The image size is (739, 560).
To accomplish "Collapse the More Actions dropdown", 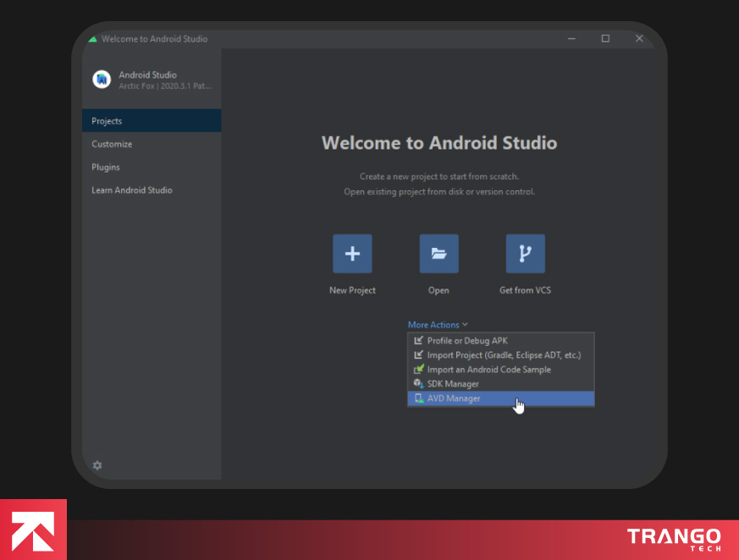I will point(438,324).
